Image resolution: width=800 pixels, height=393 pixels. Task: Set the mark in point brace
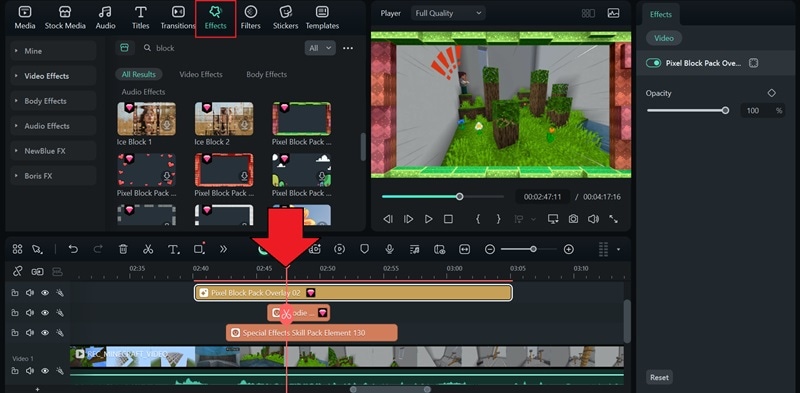pos(478,219)
